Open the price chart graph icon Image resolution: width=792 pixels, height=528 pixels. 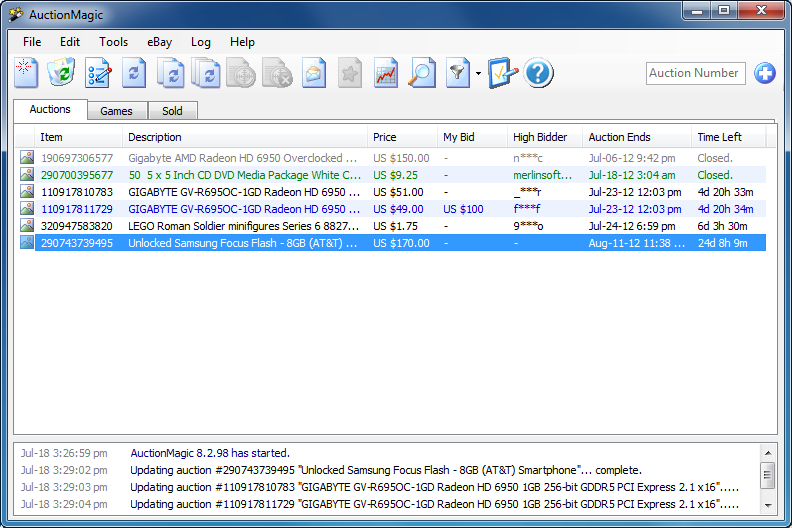point(386,73)
